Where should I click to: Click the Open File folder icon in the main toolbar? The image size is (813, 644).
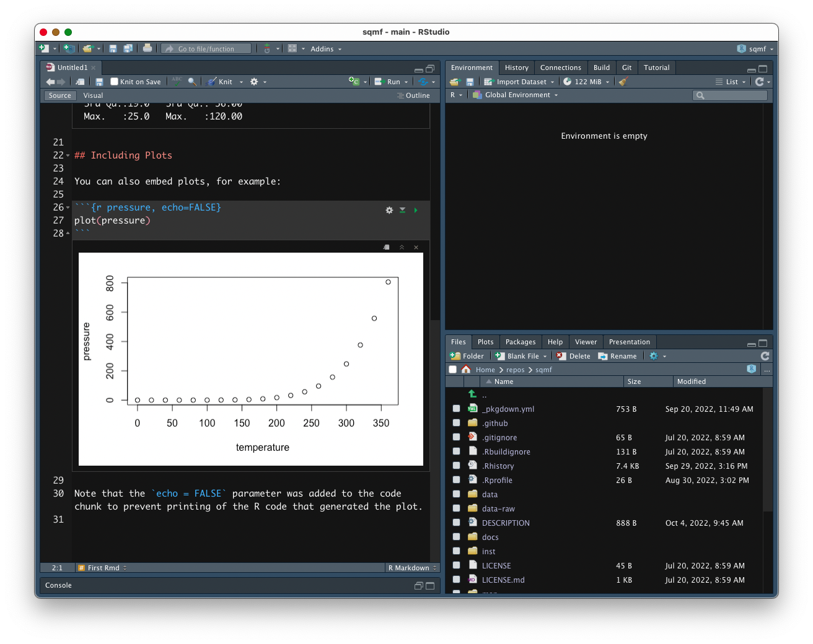click(88, 48)
